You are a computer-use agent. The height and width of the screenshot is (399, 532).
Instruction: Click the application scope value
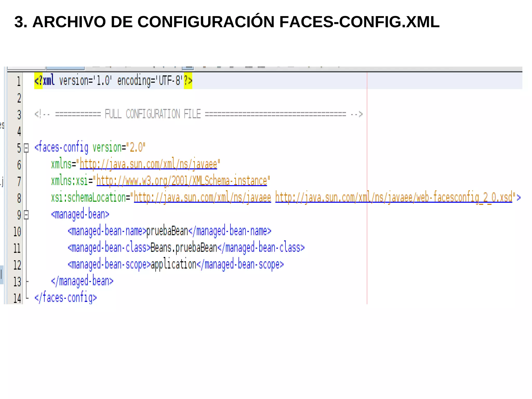pyautogui.click(x=173, y=264)
